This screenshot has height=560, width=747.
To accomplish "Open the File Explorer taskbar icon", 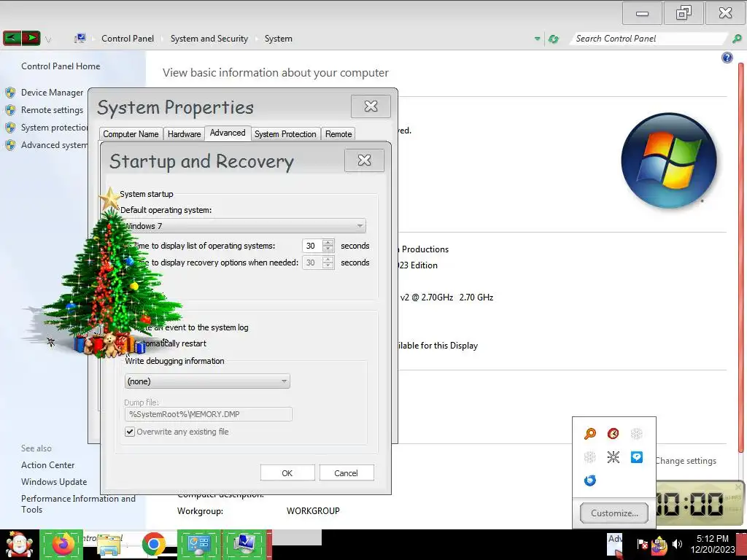I will [x=109, y=545].
